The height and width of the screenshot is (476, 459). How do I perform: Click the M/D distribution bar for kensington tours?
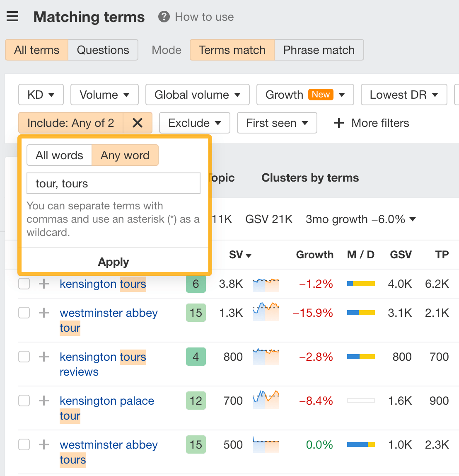[x=361, y=284]
